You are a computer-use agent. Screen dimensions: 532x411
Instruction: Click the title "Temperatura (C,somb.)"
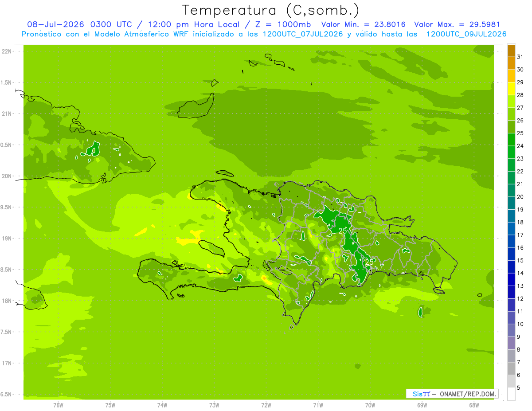[271, 10]
